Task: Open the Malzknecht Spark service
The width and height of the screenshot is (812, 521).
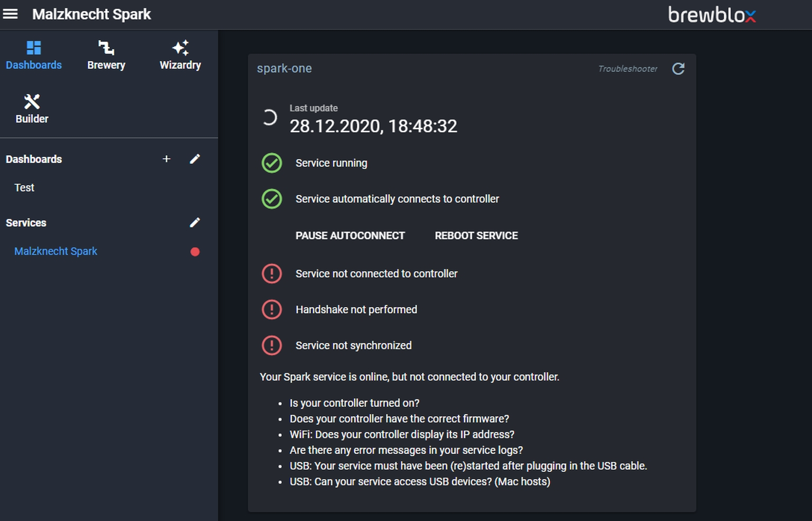Action: click(56, 251)
